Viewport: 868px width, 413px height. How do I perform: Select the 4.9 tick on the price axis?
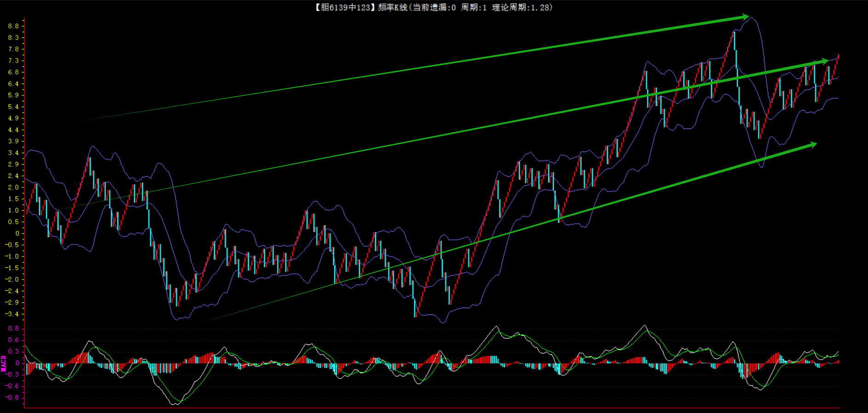coord(13,118)
